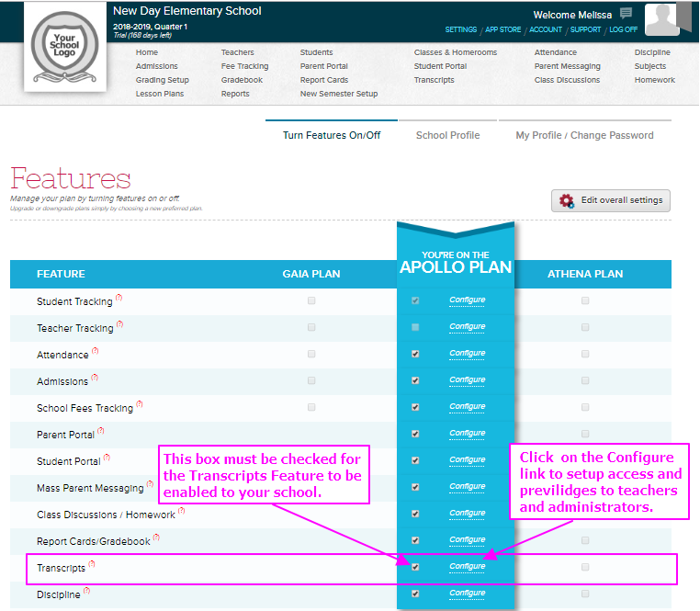Viewport: 700px width, 611px height.
Task: Click the help icon beside Attendance feature
Action: tap(96, 351)
